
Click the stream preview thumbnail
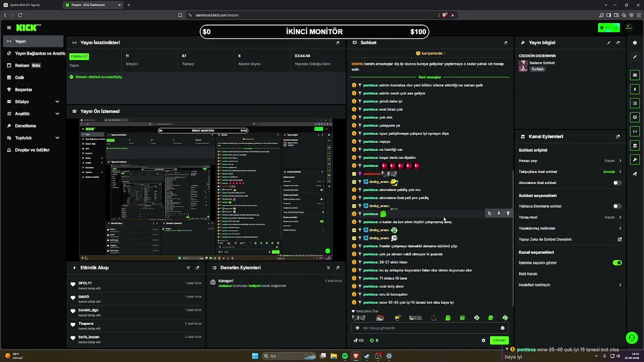206,190
